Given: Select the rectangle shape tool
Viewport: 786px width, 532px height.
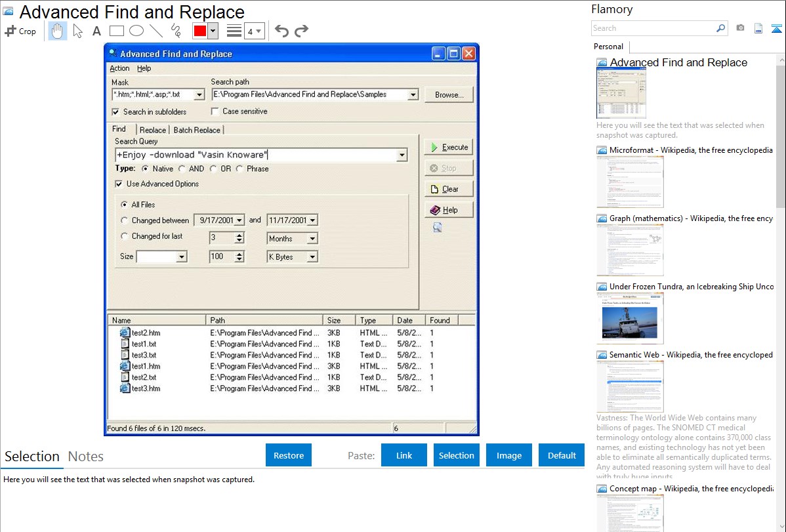Looking at the screenshot, I should [116, 31].
